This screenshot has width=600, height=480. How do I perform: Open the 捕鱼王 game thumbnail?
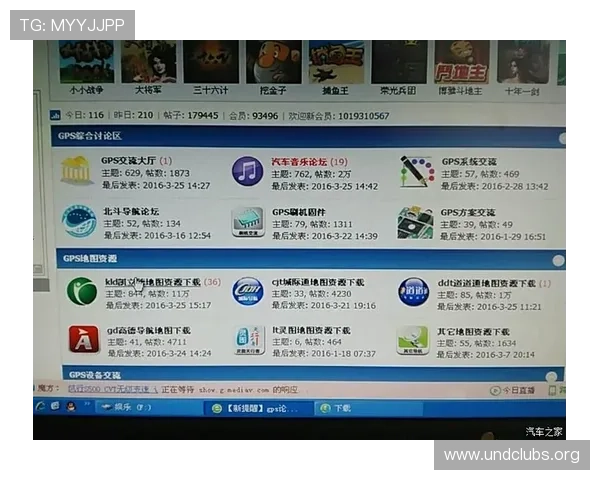click(x=336, y=62)
